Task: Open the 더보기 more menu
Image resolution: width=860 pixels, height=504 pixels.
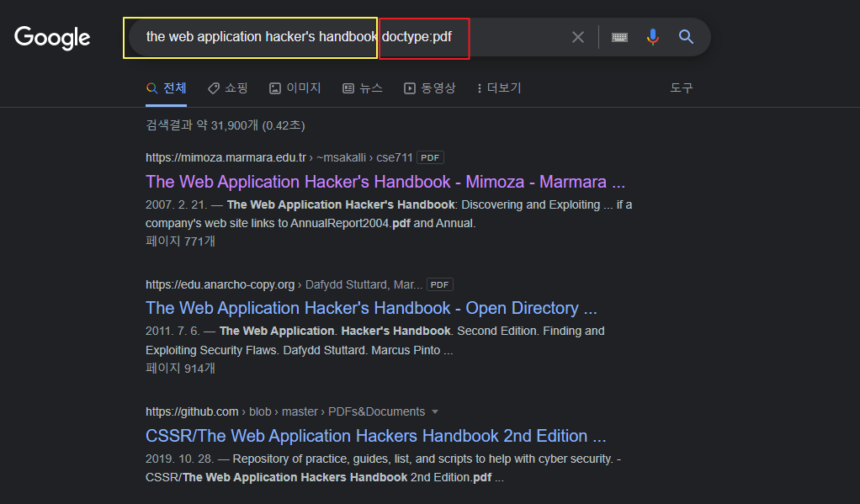Action: point(499,88)
